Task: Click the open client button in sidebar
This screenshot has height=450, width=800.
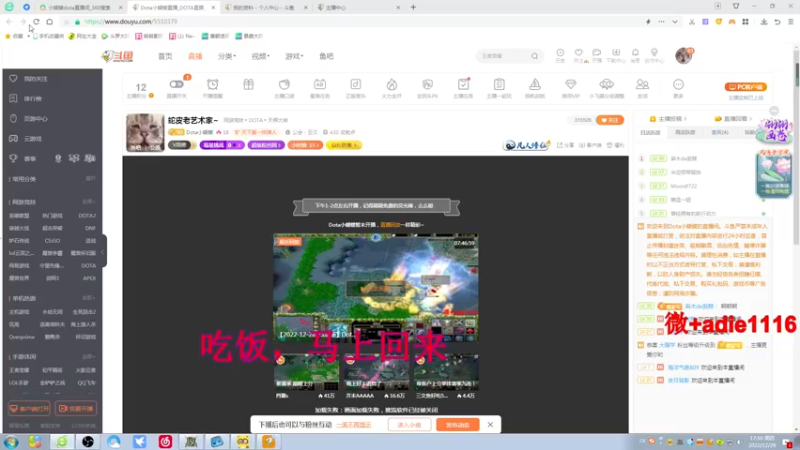Action: point(29,409)
